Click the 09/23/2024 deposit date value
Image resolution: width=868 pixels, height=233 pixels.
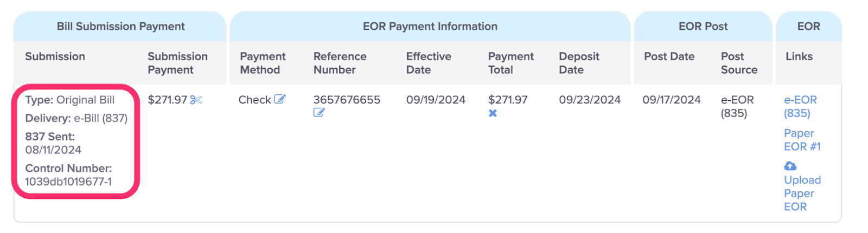(x=590, y=100)
